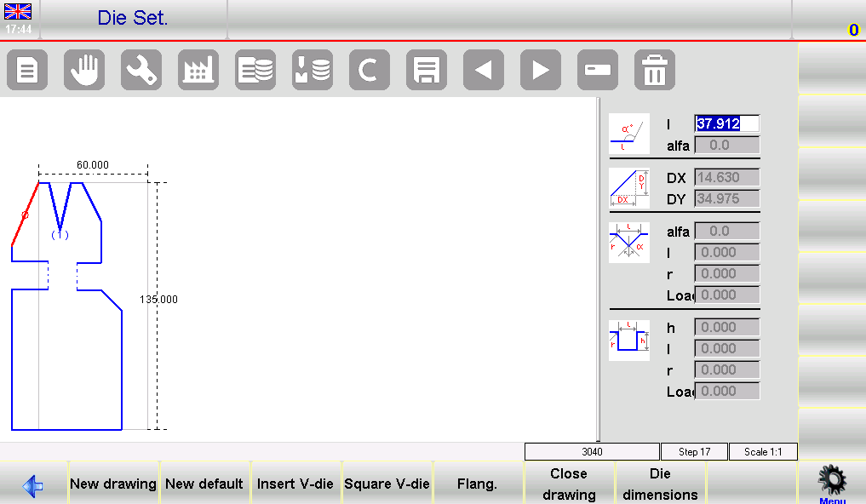The width and height of the screenshot is (866, 504).
Task: Open the Menu gear button
Action: (832, 484)
